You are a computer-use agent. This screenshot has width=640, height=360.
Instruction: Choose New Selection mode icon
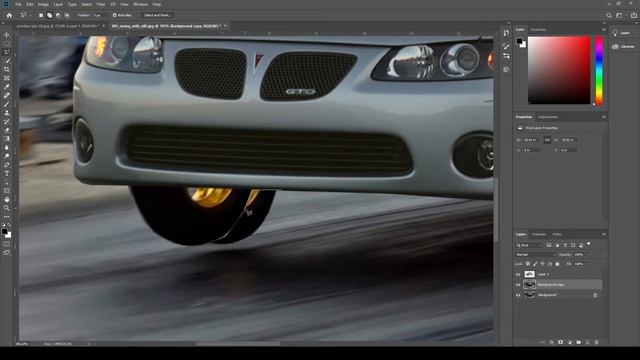click(41, 15)
